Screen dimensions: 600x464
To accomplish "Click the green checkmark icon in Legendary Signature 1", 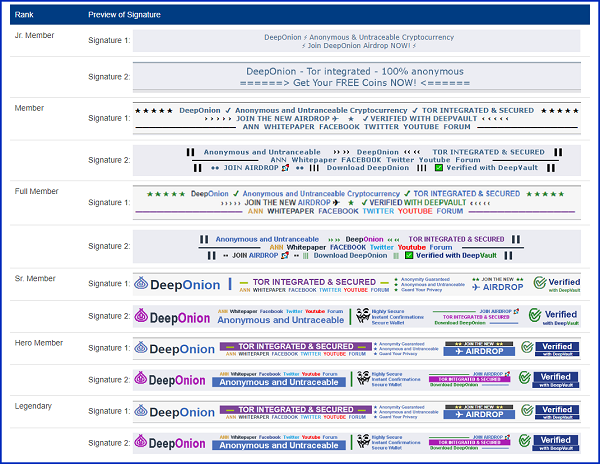I will [527, 410].
